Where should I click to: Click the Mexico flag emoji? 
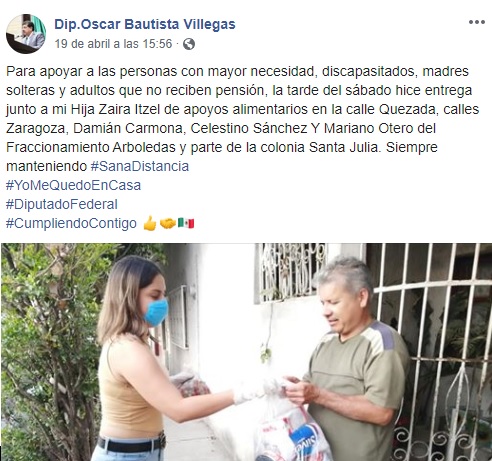186,223
